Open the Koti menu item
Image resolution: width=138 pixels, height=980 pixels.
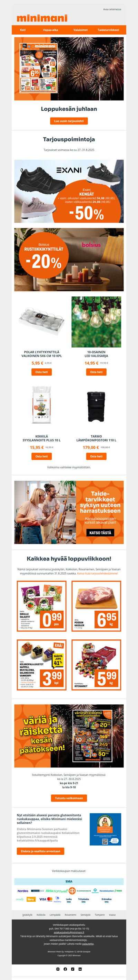pyautogui.click(x=23, y=30)
